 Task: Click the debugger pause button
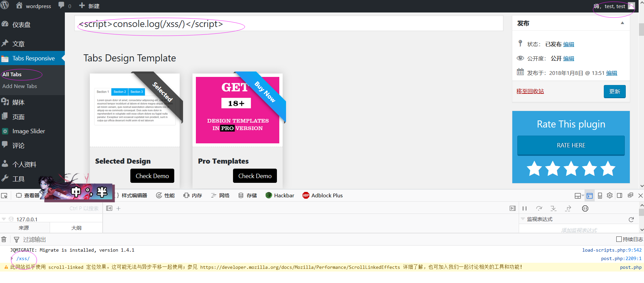coord(524,208)
